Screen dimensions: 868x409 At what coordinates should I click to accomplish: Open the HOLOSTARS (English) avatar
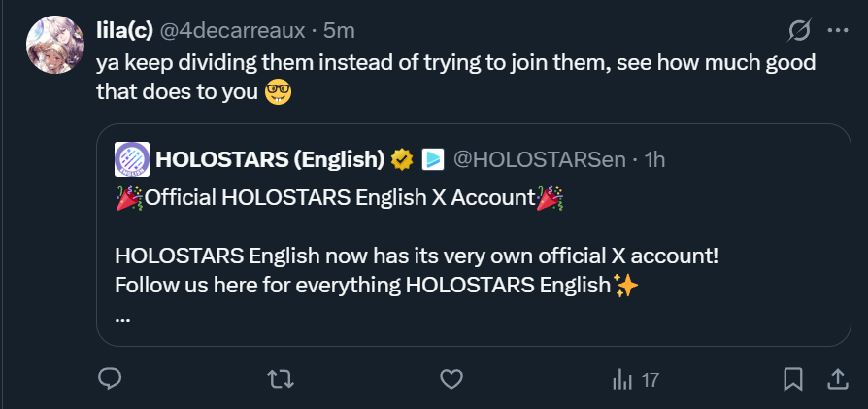click(131, 158)
